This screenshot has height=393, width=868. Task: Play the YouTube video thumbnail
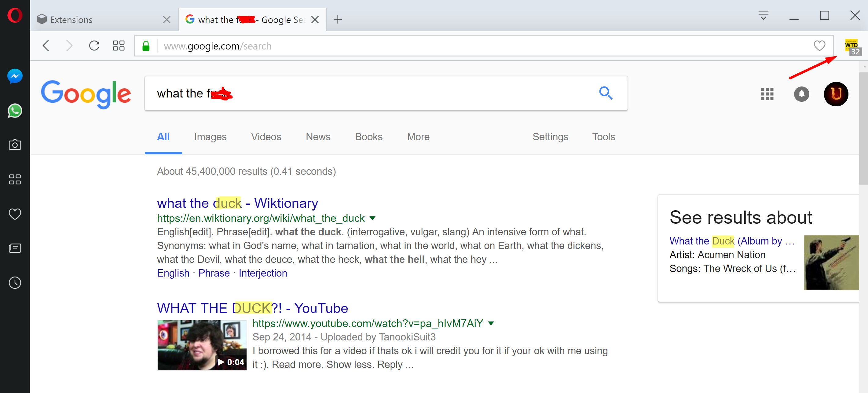click(202, 345)
